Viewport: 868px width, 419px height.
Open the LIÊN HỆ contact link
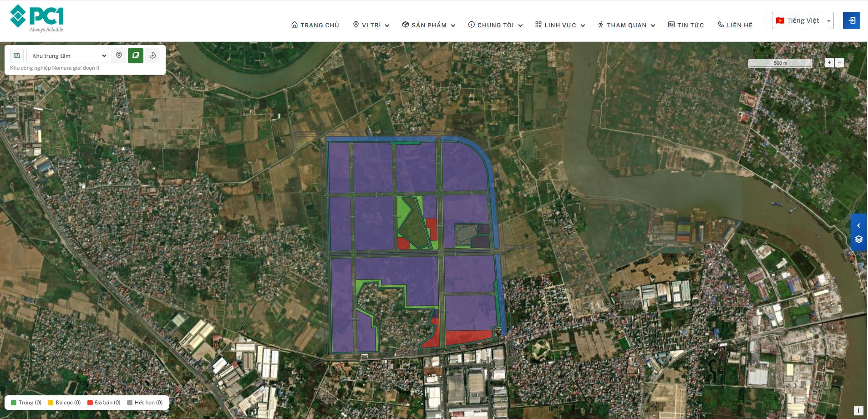pos(735,25)
